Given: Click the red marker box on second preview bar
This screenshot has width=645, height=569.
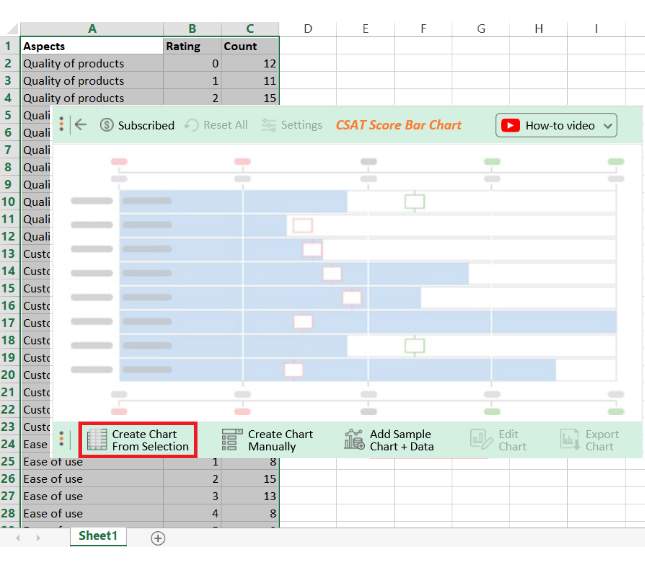Looking at the screenshot, I should click(x=302, y=225).
